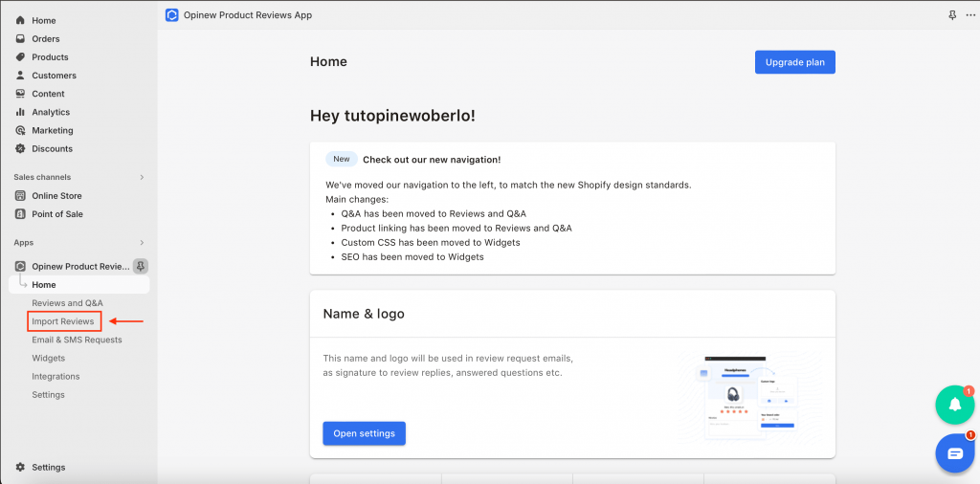The image size is (980, 484).
Task: Open Online Store sales channel
Action: point(56,195)
